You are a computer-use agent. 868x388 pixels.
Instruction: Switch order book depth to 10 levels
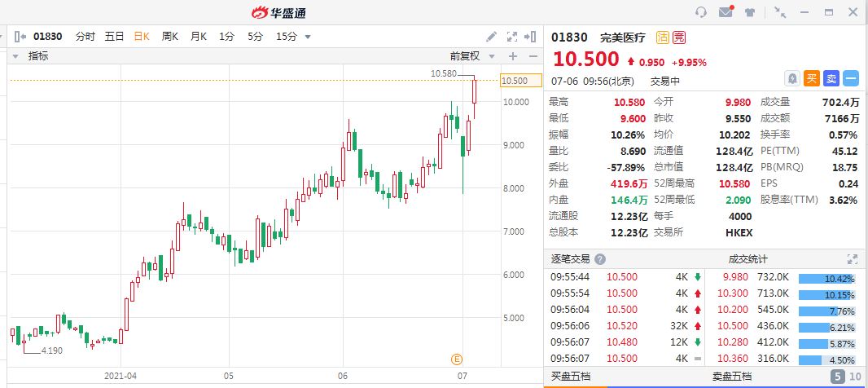coord(854,377)
